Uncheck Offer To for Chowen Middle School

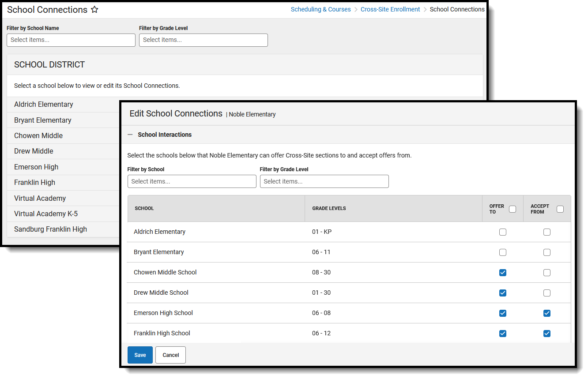pos(503,273)
